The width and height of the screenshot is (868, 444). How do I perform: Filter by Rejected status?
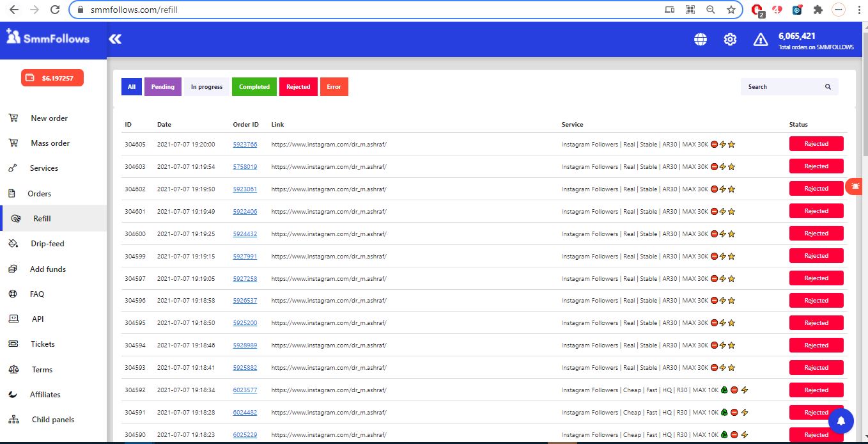click(298, 87)
